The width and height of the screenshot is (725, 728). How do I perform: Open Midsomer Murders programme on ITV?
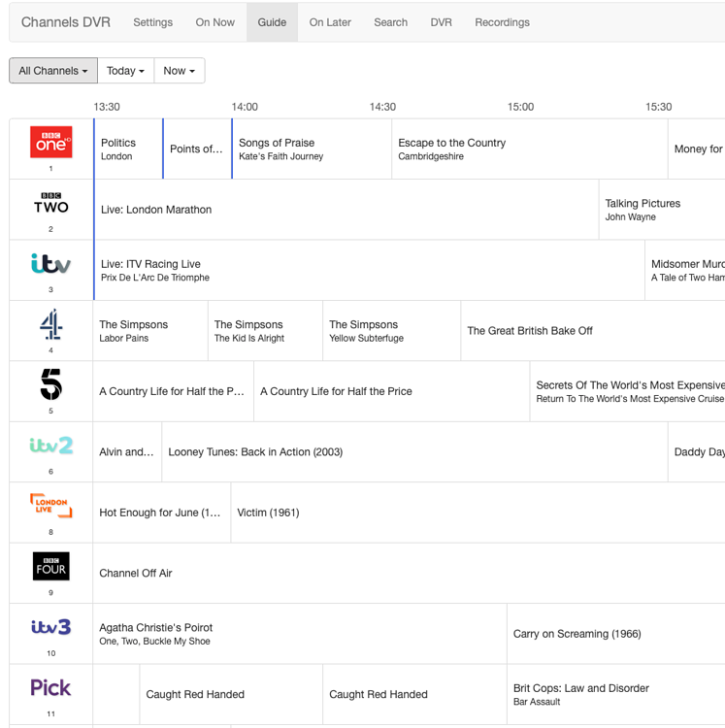click(x=685, y=270)
